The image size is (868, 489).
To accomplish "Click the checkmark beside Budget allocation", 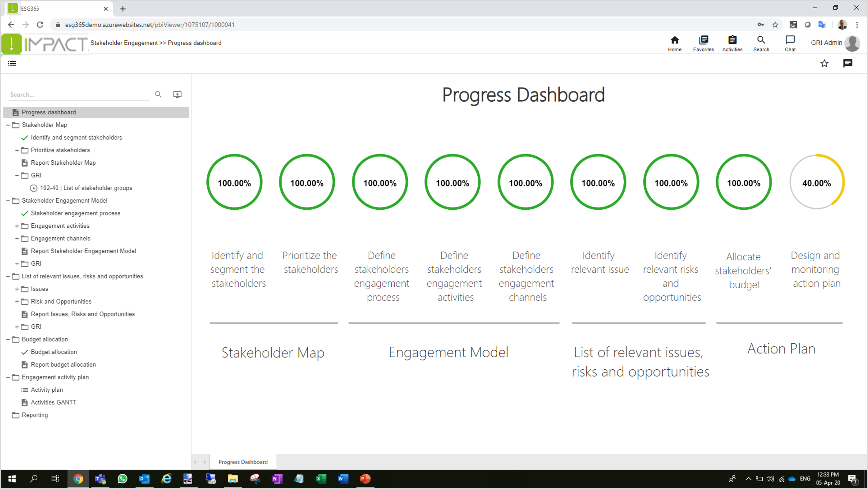I will click(24, 352).
